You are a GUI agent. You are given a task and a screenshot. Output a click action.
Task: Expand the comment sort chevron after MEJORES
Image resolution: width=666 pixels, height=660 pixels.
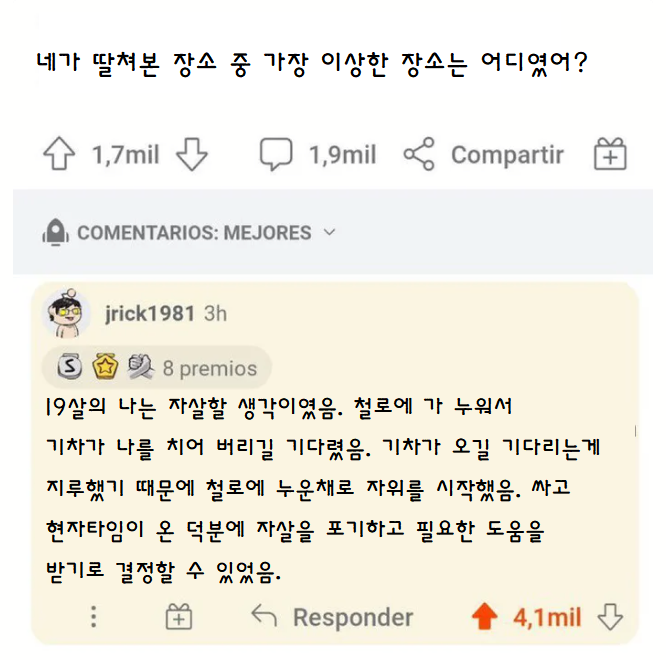click(330, 232)
